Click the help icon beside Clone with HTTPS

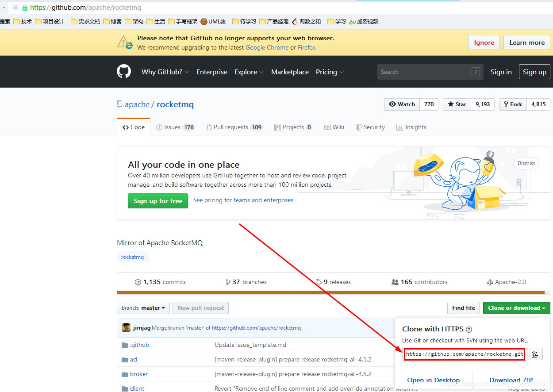469,329
